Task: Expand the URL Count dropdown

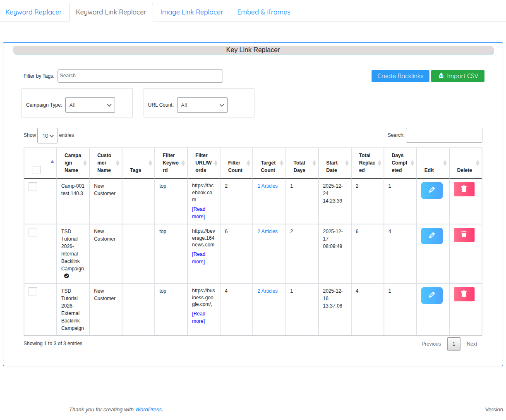Action: [x=202, y=105]
